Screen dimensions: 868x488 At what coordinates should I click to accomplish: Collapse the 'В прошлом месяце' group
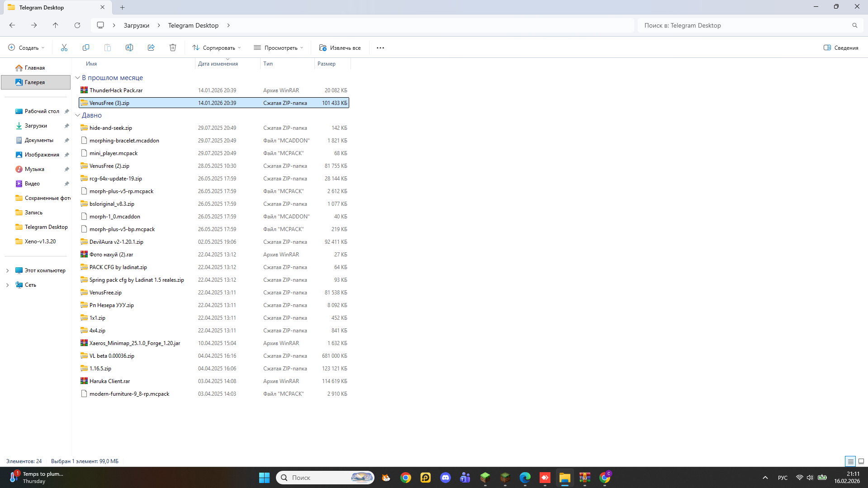tap(77, 78)
